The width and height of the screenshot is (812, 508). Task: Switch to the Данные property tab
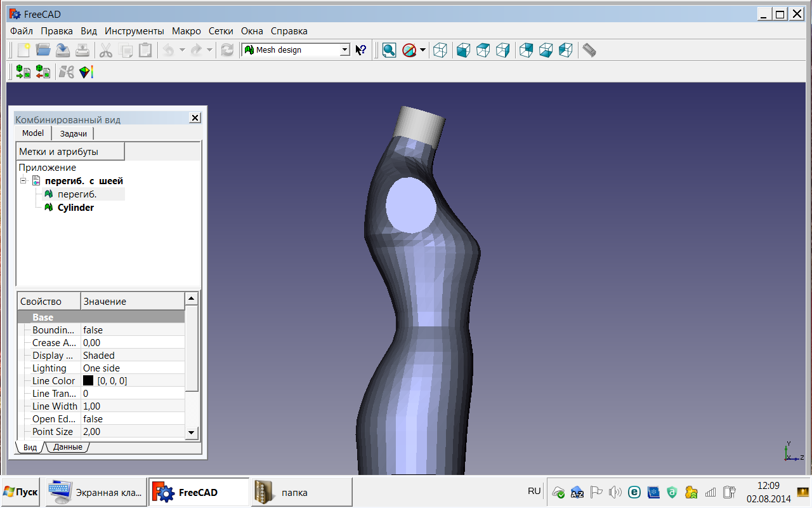click(x=67, y=447)
